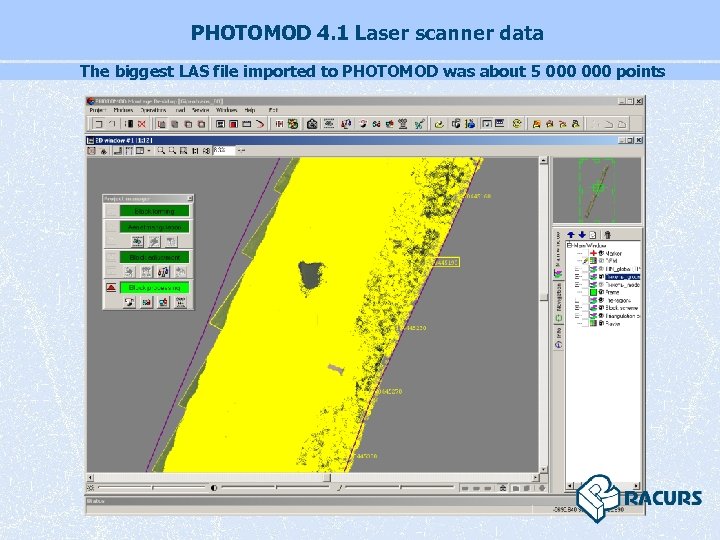
Task: Click the red X delete icon in main toolbar
Action: click(x=142, y=124)
